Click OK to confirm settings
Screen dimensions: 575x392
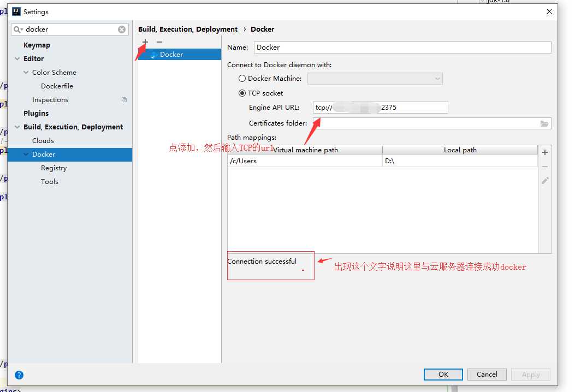click(x=443, y=375)
